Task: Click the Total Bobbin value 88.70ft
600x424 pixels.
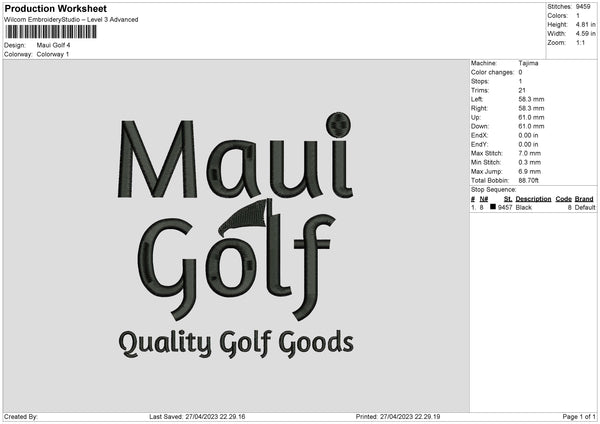Action: 528,180
